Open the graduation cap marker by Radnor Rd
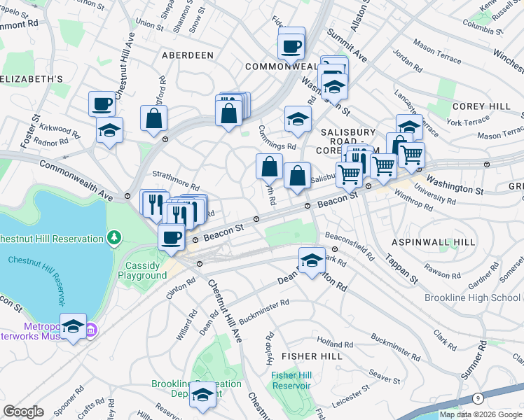Screen dimensions: 524x420 pyautogui.click(x=109, y=130)
